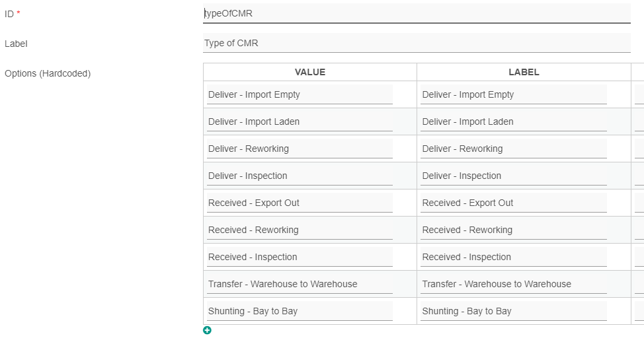Image resolution: width=644 pixels, height=342 pixels.
Task: Focus the Label field reading Type of CMR
Action: pos(417,44)
